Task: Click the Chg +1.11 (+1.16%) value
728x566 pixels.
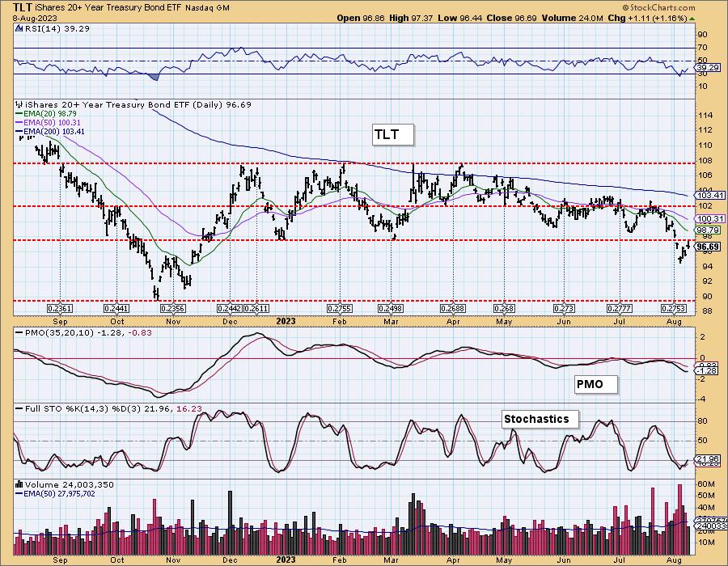Action: coord(647,18)
